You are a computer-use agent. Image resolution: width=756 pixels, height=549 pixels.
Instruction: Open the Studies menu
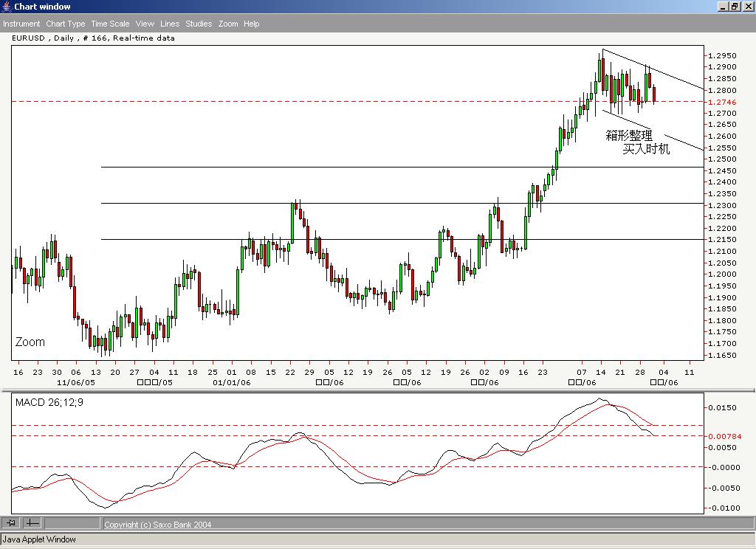[x=198, y=24]
